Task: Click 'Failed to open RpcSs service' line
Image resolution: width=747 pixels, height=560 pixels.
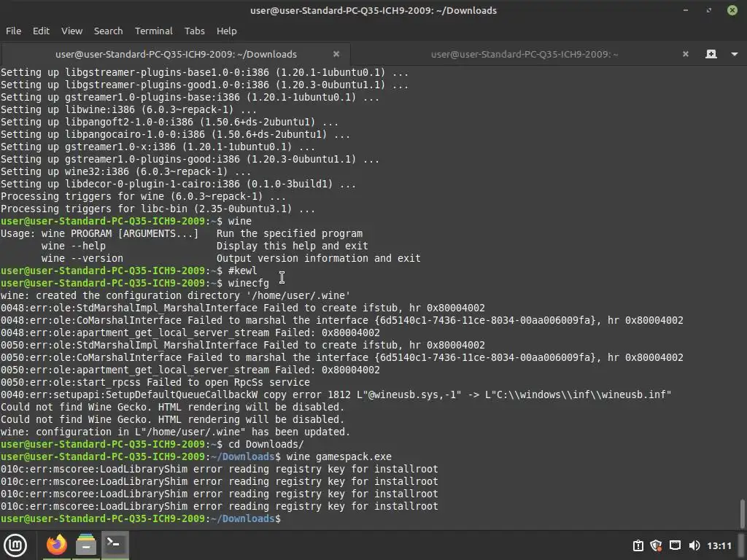Action: pyautogui.click(x=155, y=382)
